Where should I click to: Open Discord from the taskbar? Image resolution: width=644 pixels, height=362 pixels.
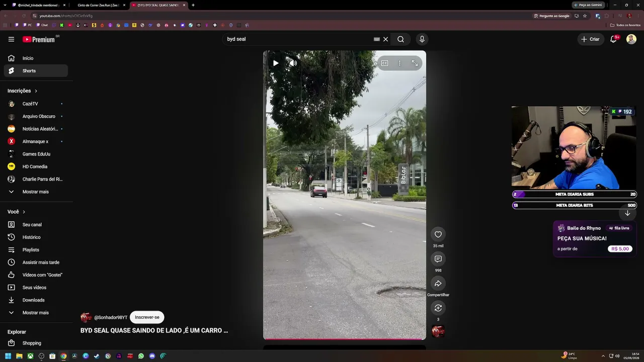(152, 356)
